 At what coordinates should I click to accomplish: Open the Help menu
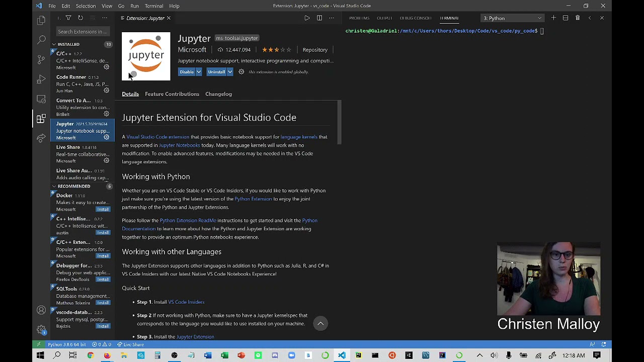[174, 6]
